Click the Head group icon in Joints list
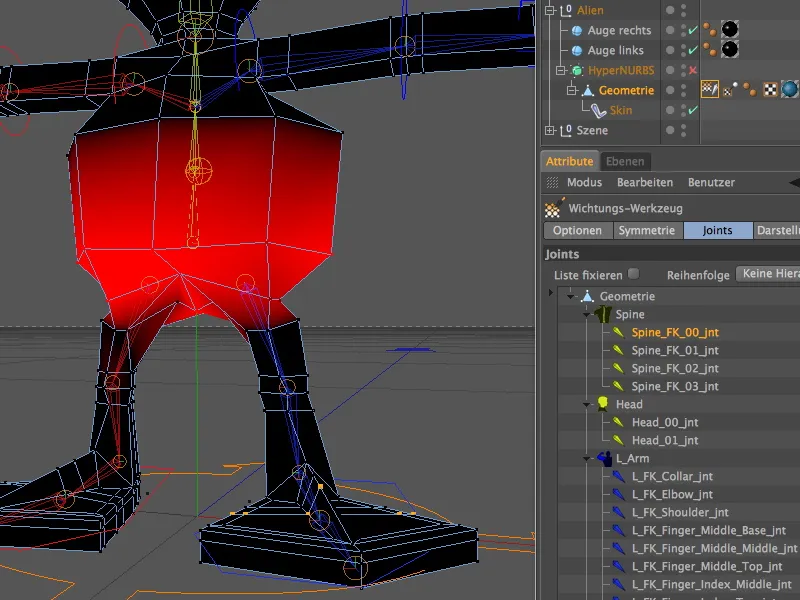This screenshot has width=800, height=600. tap(603, 404)
